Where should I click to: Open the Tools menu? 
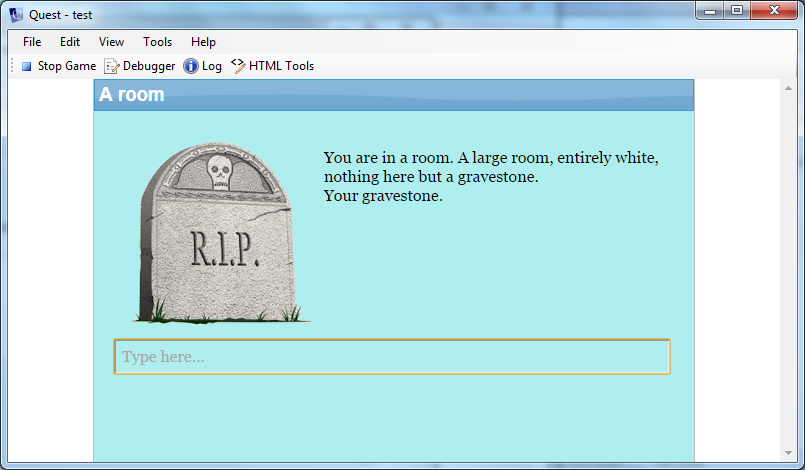click(157, 42)
